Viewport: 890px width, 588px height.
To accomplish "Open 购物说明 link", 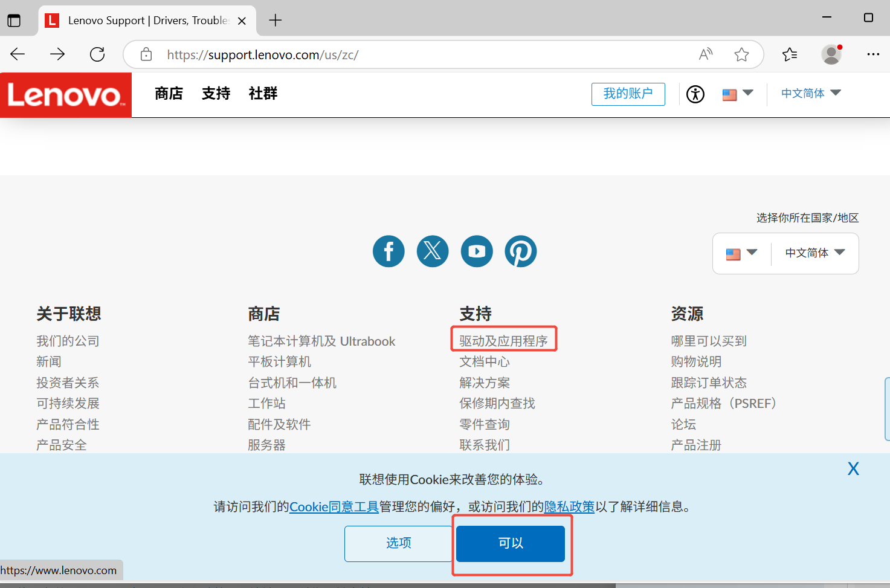I will (696, 361).
